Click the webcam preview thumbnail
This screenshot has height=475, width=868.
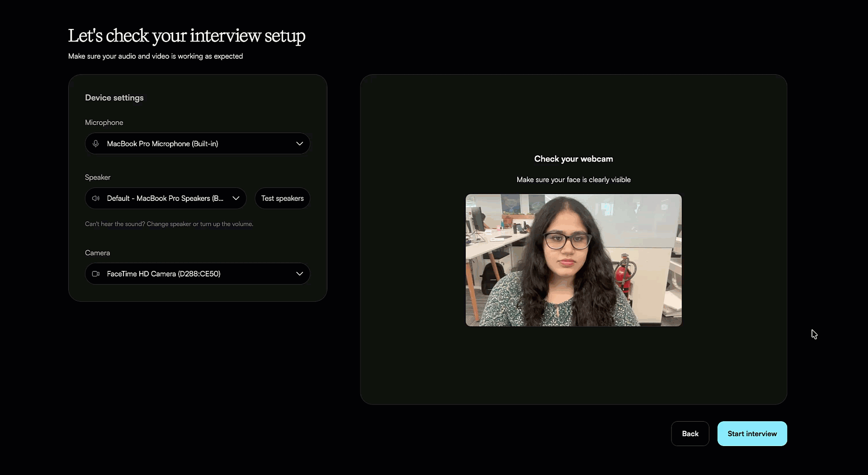pos(574,260)
